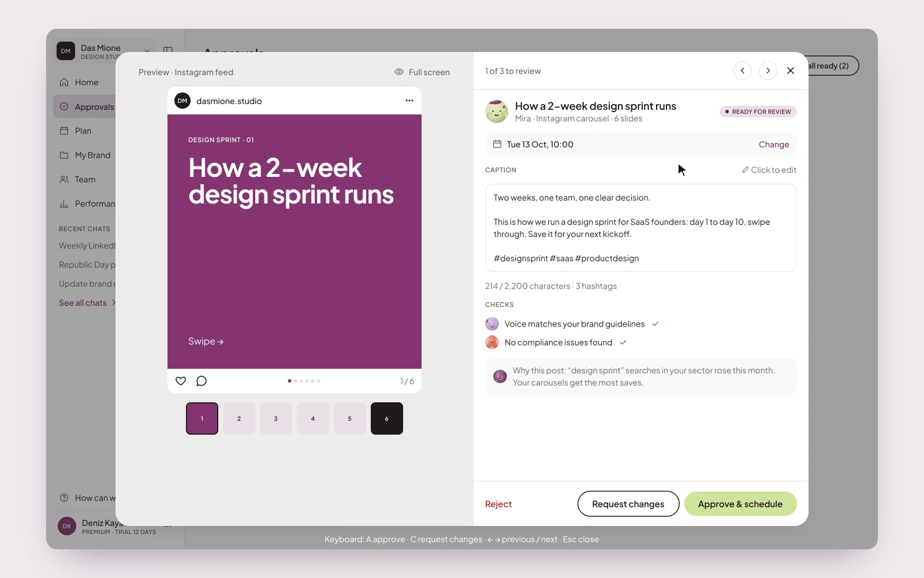This screenshot has height=578, width=924.
Task: Open the Plan sidebar item
Action: (x=84, y=131)
